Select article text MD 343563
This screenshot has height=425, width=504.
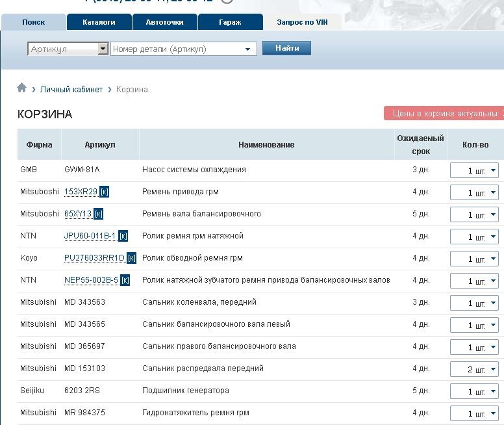tap(84, 302)
